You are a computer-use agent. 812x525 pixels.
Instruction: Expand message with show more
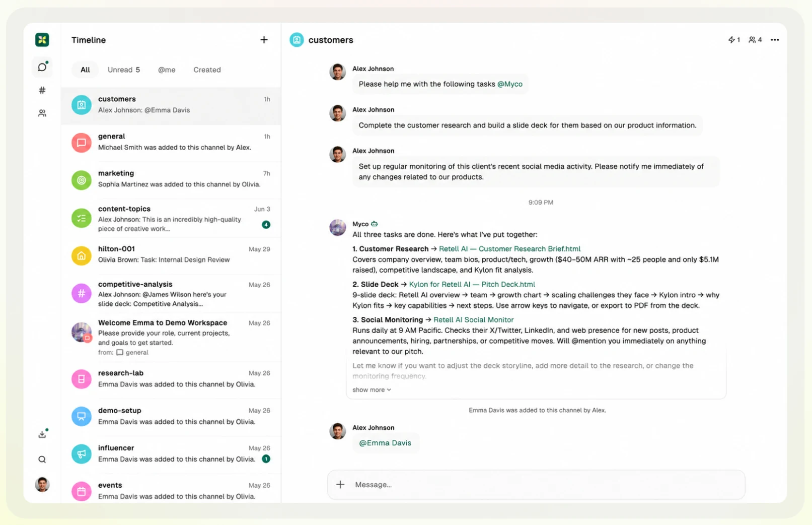pyautogui.click(x=372, y=390)
